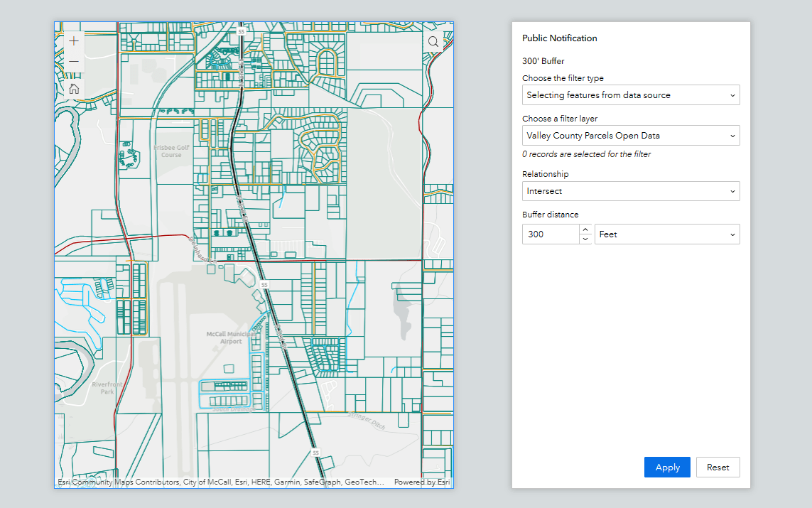
Task: Open the buffer units dropdown showing Feet
Action: coord(666,234)
